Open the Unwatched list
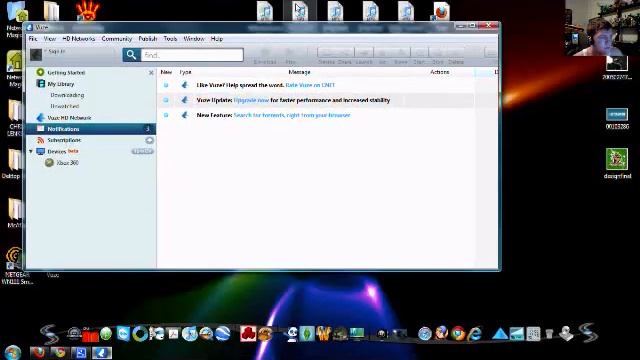This screenshot has width=640, height=360. pyautogui.click(x=65, y=106)
